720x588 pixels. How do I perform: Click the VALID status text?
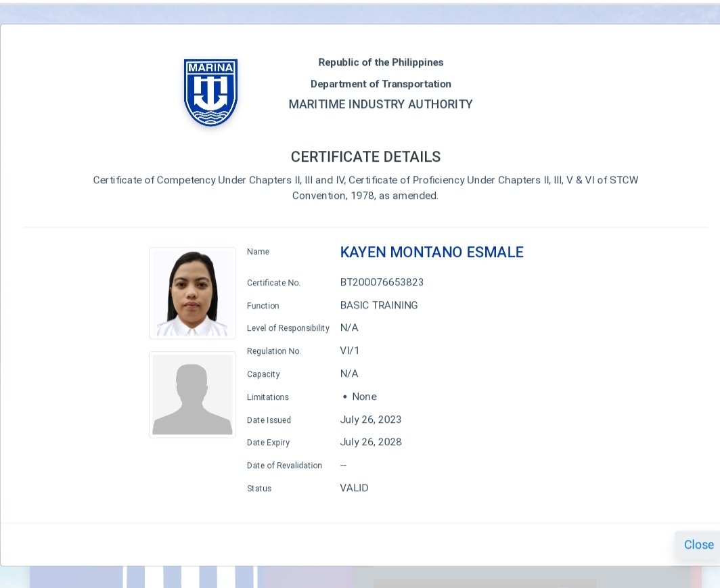coord(354,488)
